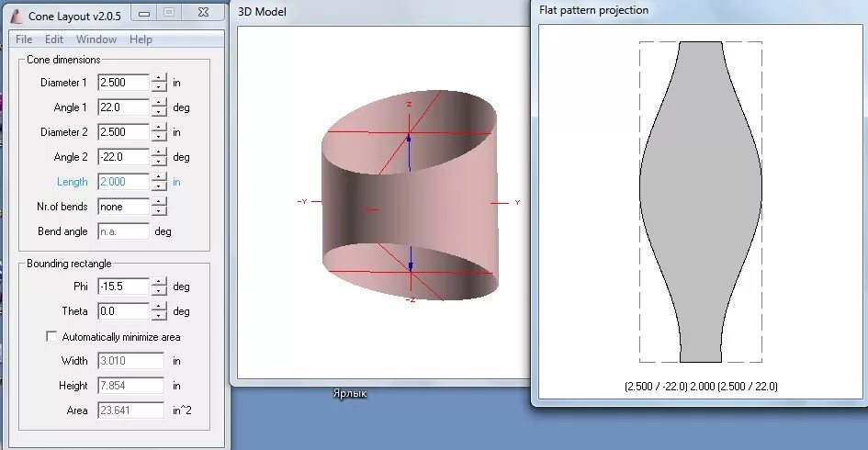
Task: Click the Height readout field
Action: 131,386
